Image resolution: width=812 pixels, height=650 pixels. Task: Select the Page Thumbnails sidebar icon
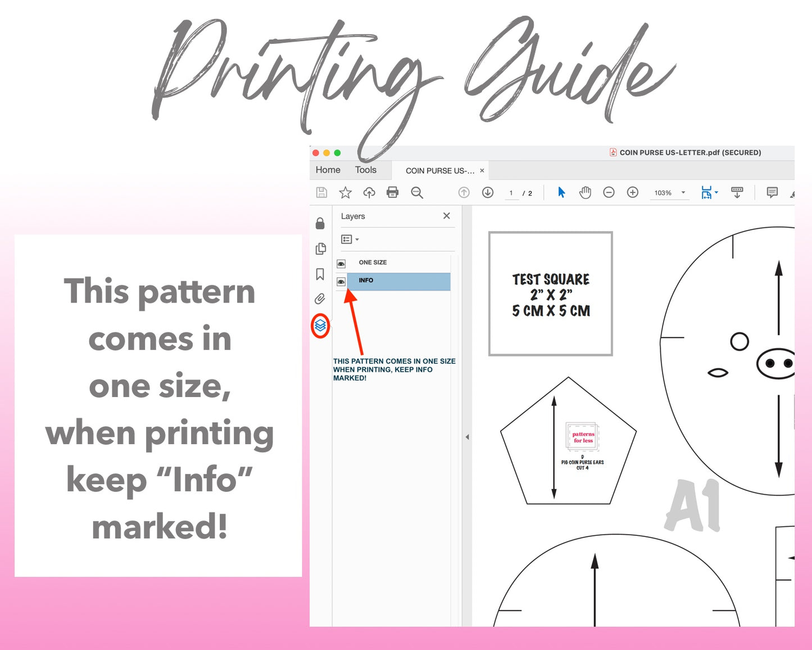320,248
